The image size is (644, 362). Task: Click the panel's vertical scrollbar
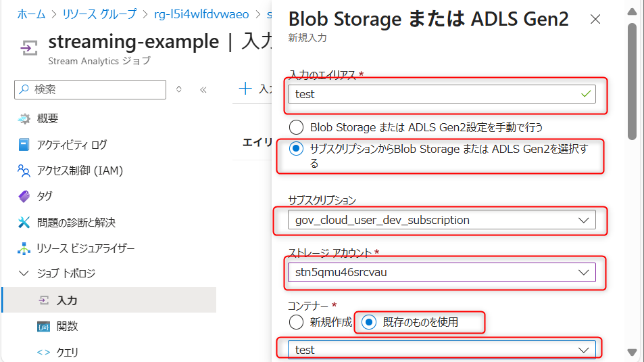click(632, 81)
